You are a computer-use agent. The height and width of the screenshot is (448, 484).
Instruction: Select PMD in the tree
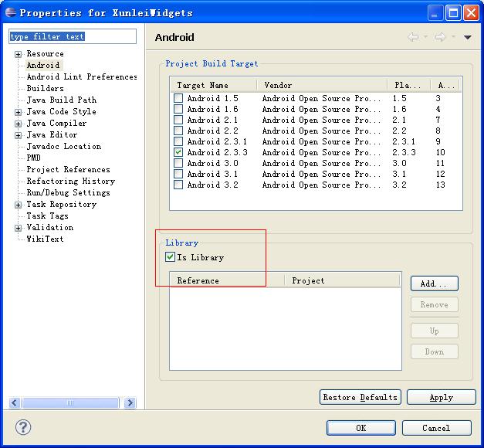tap(34, 158)
